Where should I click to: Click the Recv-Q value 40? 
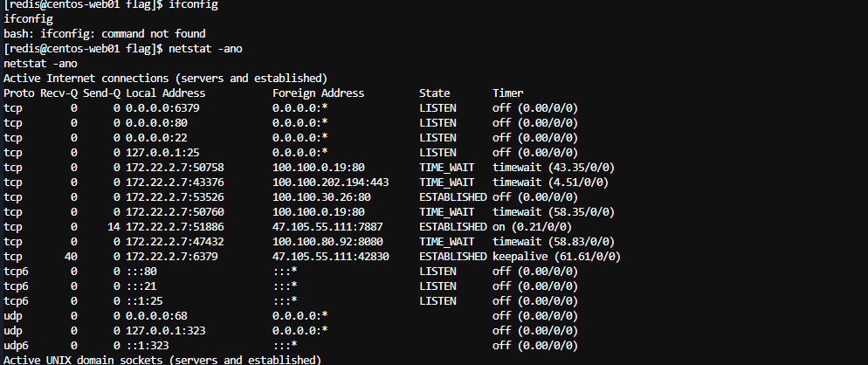pyautogui.click(x=71, y=257)
